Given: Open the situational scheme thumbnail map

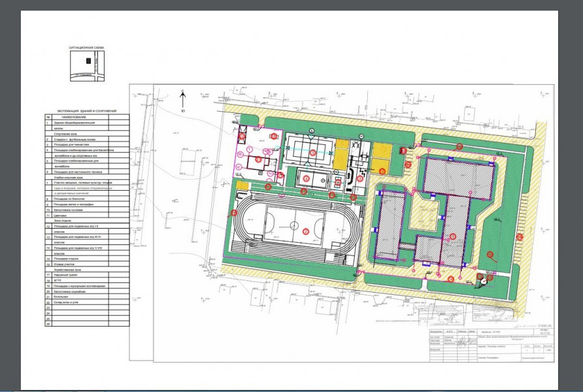Looking at the screenshot, I should 86,66.
